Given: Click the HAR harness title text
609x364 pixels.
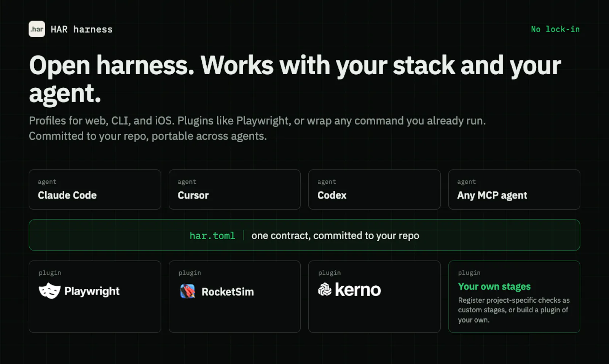Looking at the screenshot, I should [x=81, y=29].
